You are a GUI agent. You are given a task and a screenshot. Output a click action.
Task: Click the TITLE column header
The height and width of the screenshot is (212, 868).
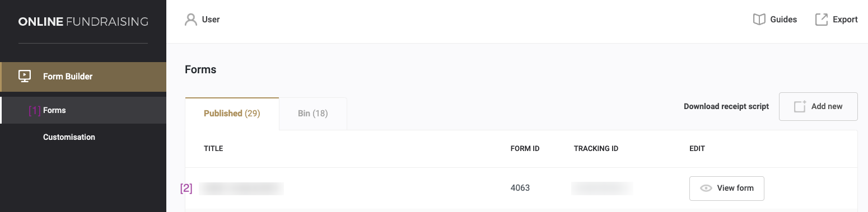coord(213,149)
